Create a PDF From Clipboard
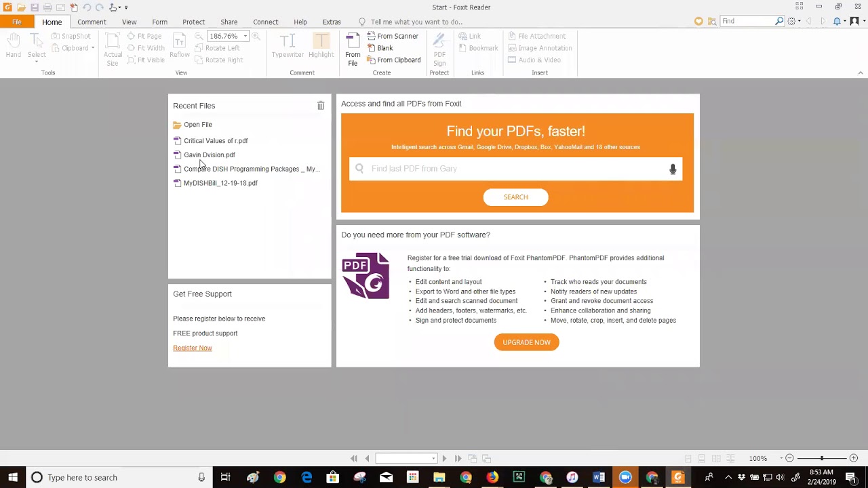 (x=394, y=60)
